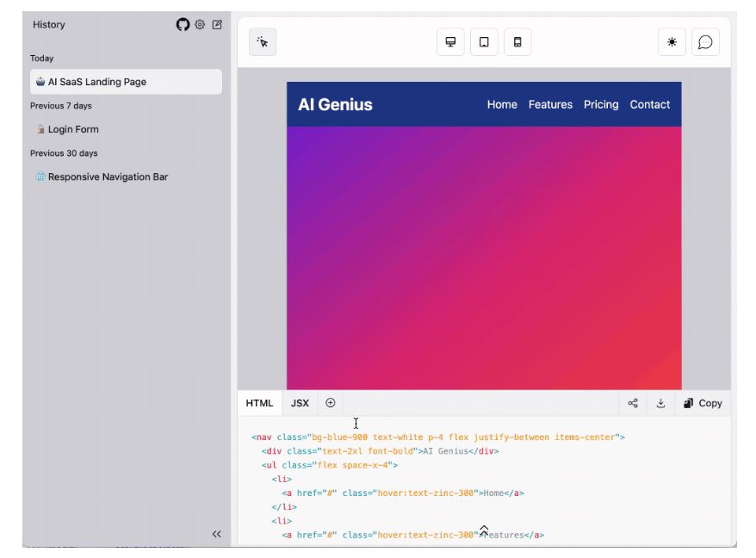Switch preview to desktop view
Image resolution: width=756 pixels, height=558 pixels.
click(x=450, y=42)
